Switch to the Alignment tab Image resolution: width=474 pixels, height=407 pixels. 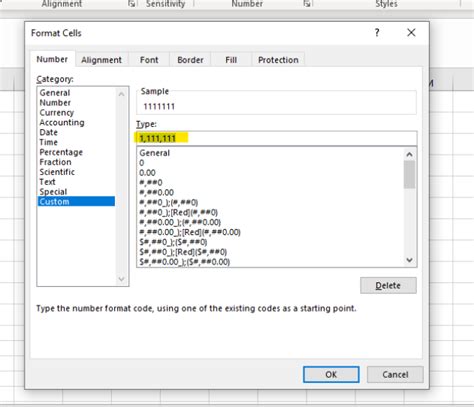pyautogui.click(x=102, y=60)
